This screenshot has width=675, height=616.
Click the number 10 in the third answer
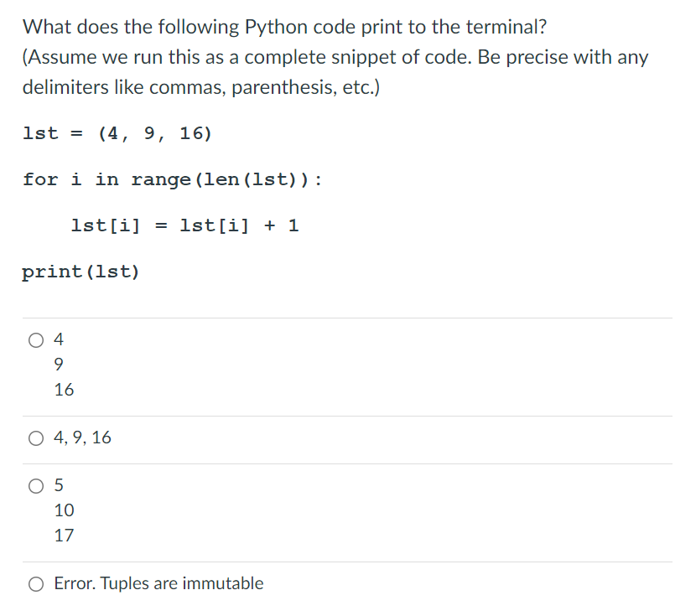coord(64,510)
